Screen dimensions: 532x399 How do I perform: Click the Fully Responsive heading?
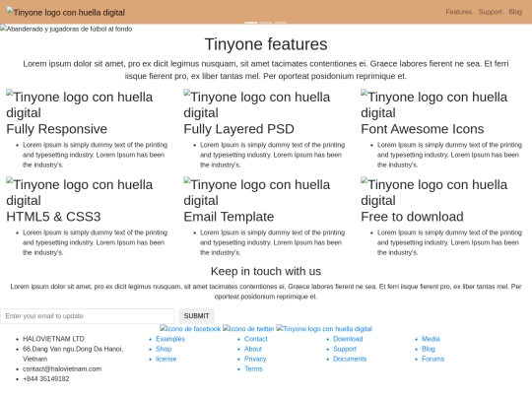pos(57,129)
